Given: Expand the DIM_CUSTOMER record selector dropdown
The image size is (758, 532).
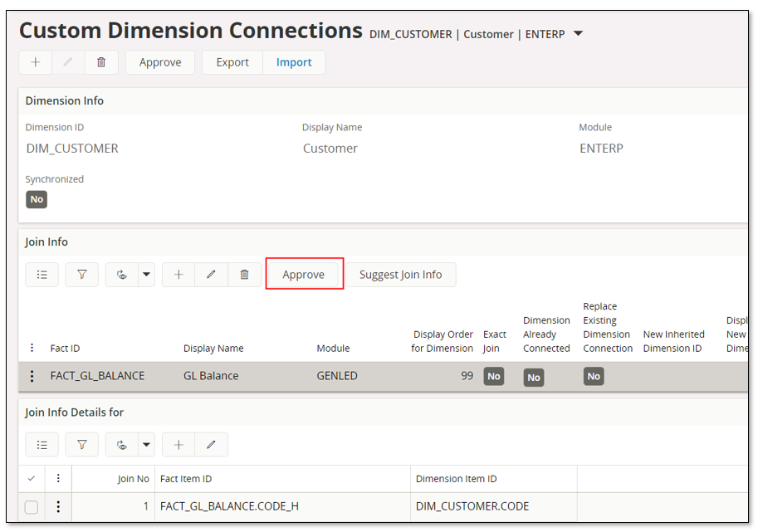Looking at the screenshot, I should [579, 34].
